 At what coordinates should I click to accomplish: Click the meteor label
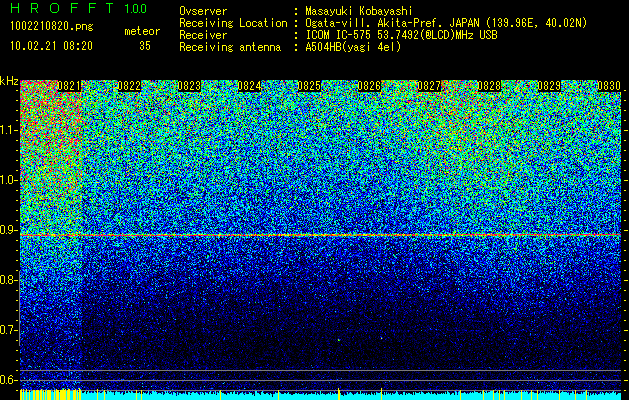pos(142,31)
